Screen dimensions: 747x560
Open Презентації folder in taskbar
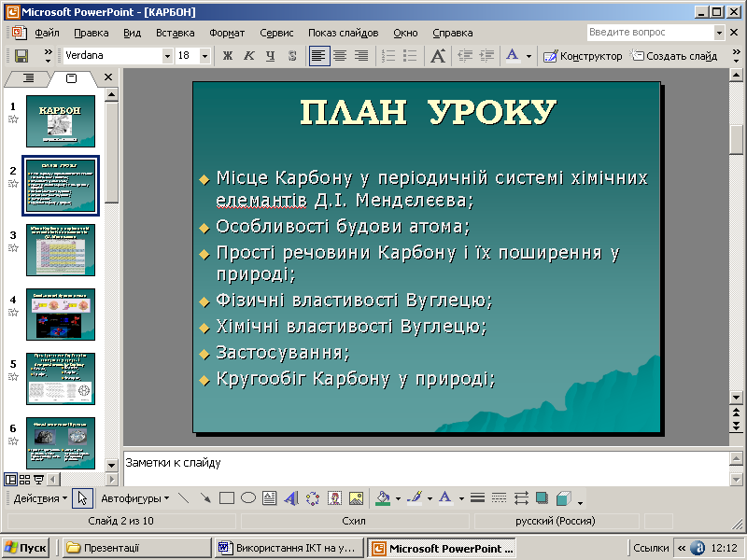135,548
